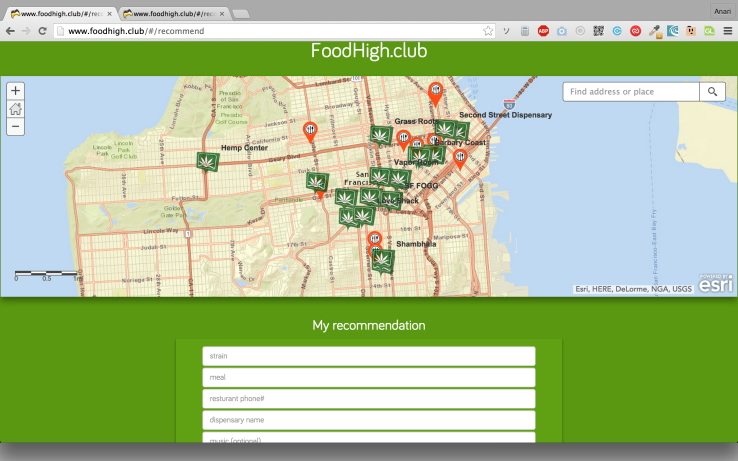This screenshot has width=738, height=461.
Task: Open a new browser tab
Action: [x=241, y=14]
